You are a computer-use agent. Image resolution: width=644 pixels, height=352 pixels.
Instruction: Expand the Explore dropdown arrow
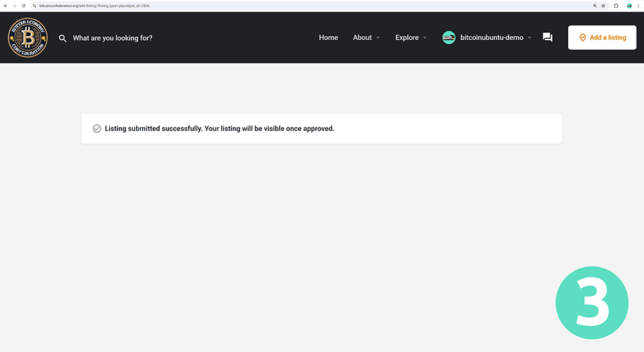(425, 38)
